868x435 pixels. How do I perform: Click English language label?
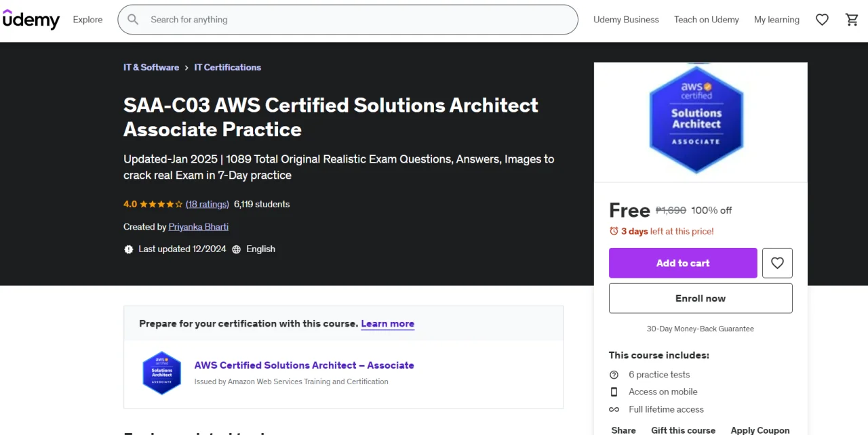[261, 249]
